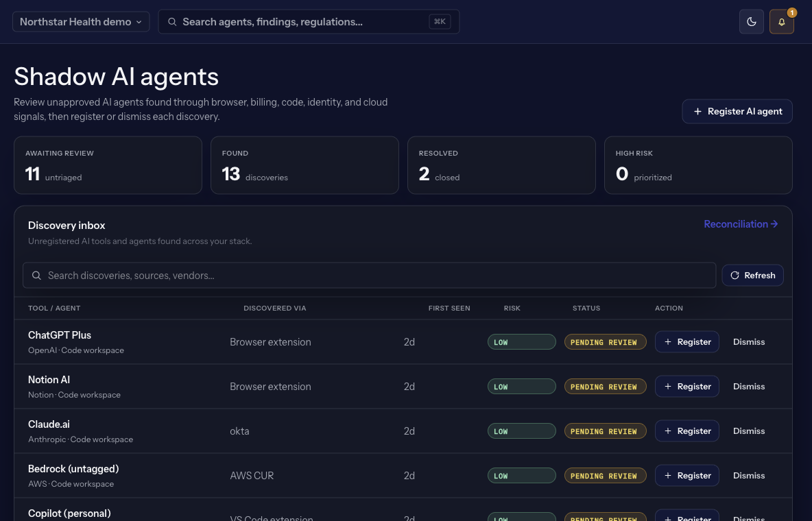Click the Status column header
The image size is (812, 521).
pyautogui.click(x=586, y=308)
